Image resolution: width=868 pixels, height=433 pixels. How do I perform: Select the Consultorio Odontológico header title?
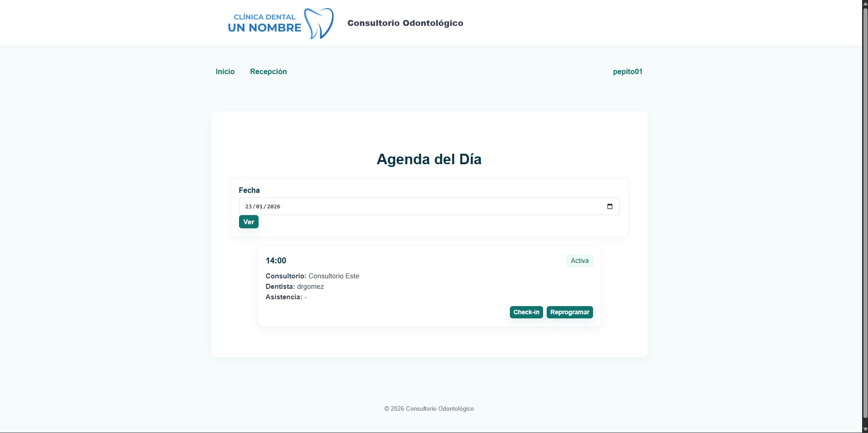coord(404,23)
